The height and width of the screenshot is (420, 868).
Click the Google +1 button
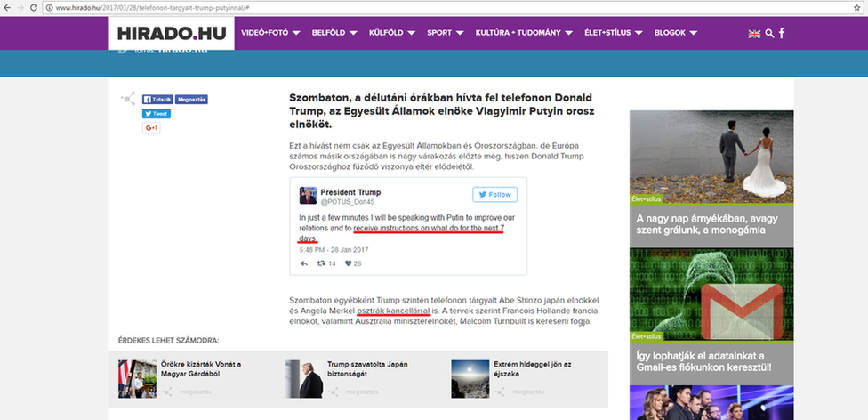151,128
